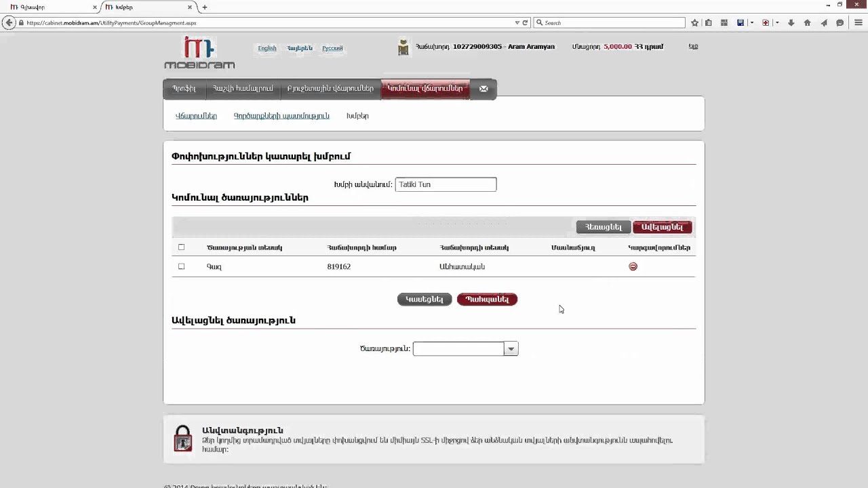The width and height of the screenshot is (868, 488).
Task: Click the Mobidram logo
Action: click(x=199, y=53)
